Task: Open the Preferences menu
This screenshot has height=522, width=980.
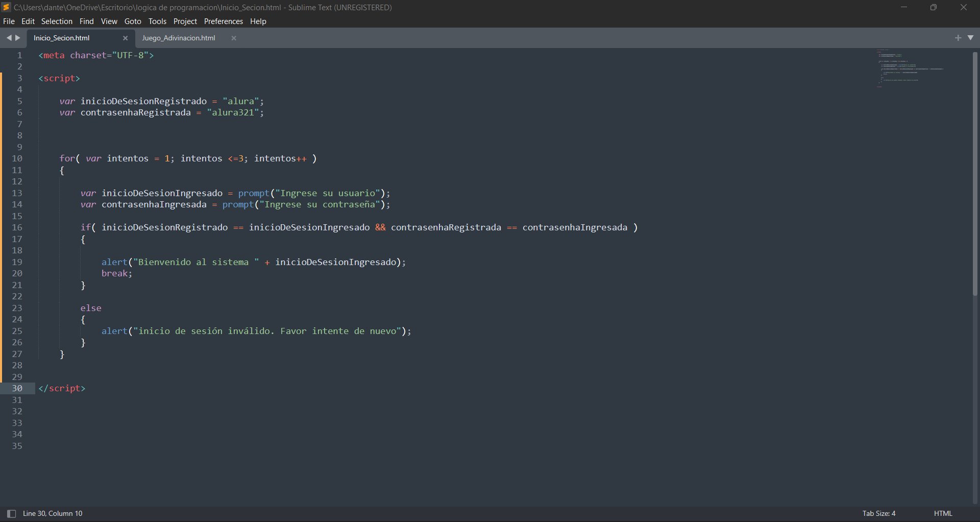Action: pos(224,21)
